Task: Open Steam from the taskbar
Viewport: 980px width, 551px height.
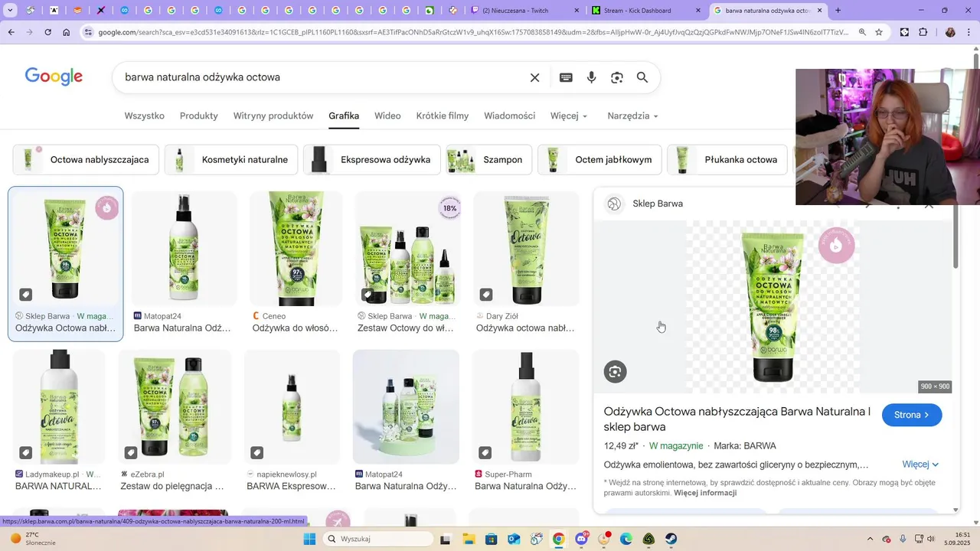Action: [x=671, y=539]
